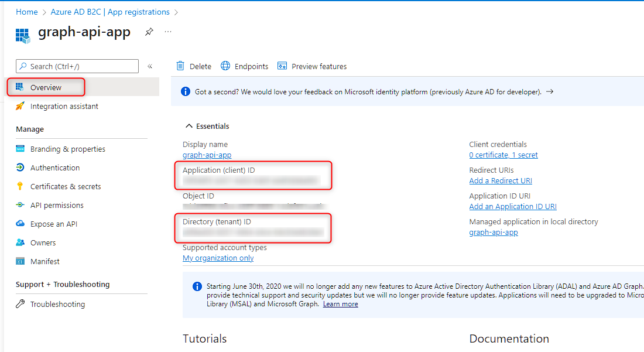This screenshot has width=644, height=352.
Task: Click the search magnifier icon in sidebar
Action: (23, 66)
